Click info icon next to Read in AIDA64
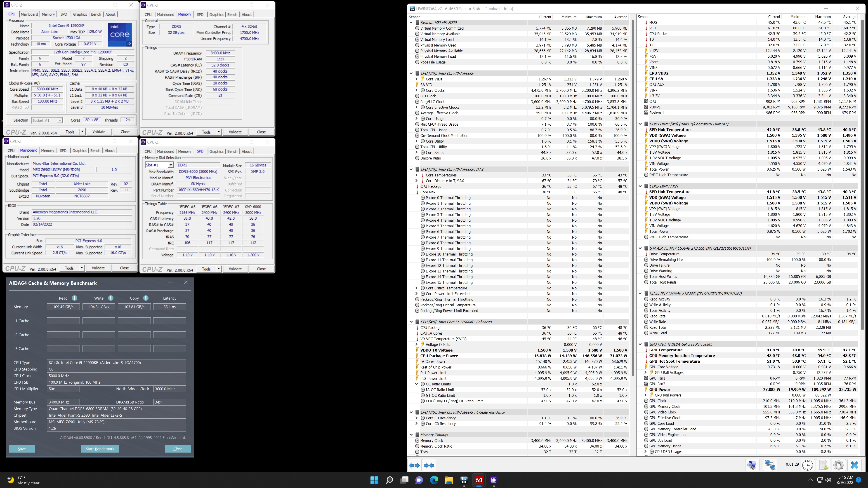Screen dimensions: 868x488 click(74, 298)
